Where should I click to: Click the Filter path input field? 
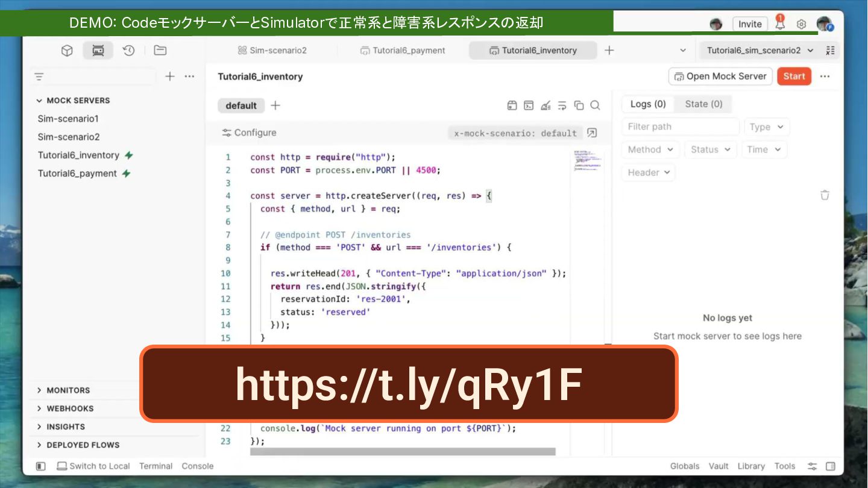click(x=681, y=127)
